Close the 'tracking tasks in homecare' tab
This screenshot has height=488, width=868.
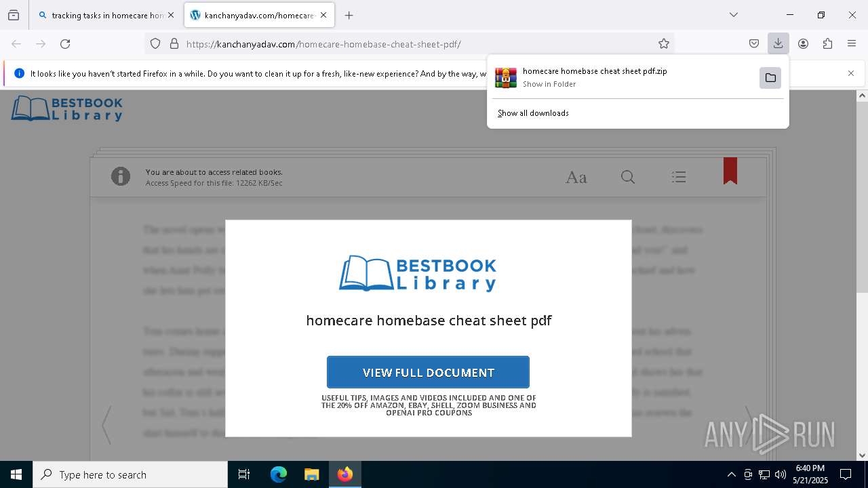pos(170,15)
